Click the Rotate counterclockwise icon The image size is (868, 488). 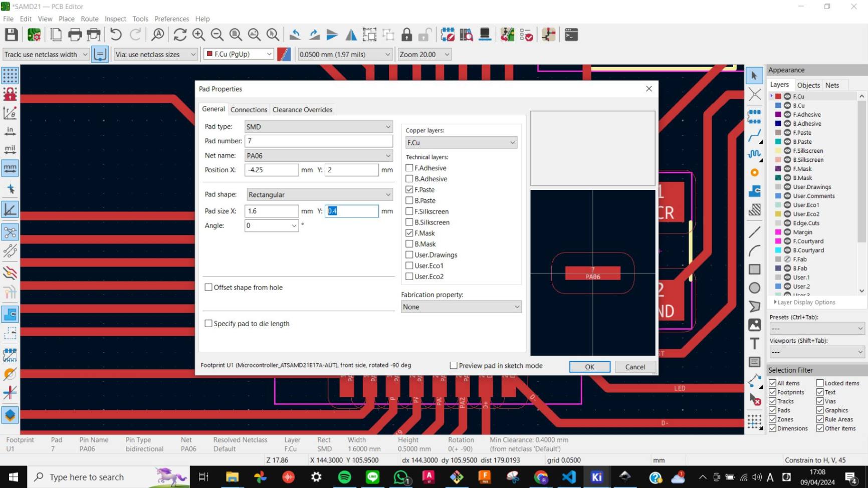(x=295, y=35)
